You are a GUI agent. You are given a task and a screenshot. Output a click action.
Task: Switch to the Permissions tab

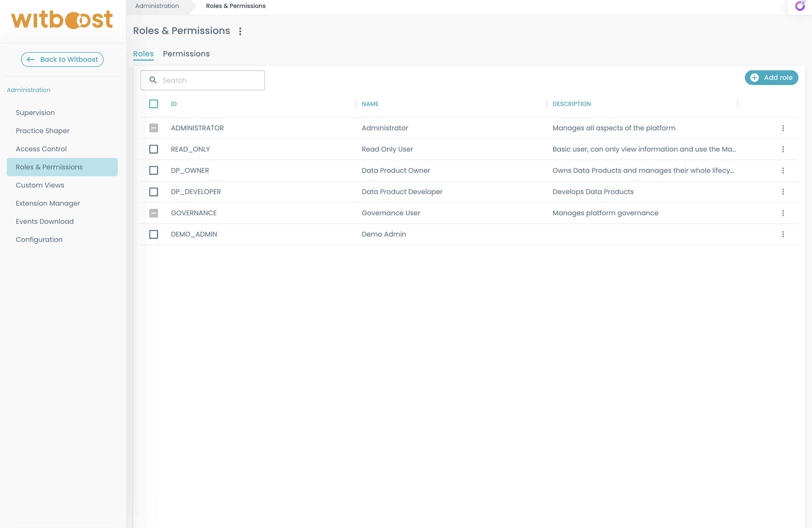(x=186, y=54)
